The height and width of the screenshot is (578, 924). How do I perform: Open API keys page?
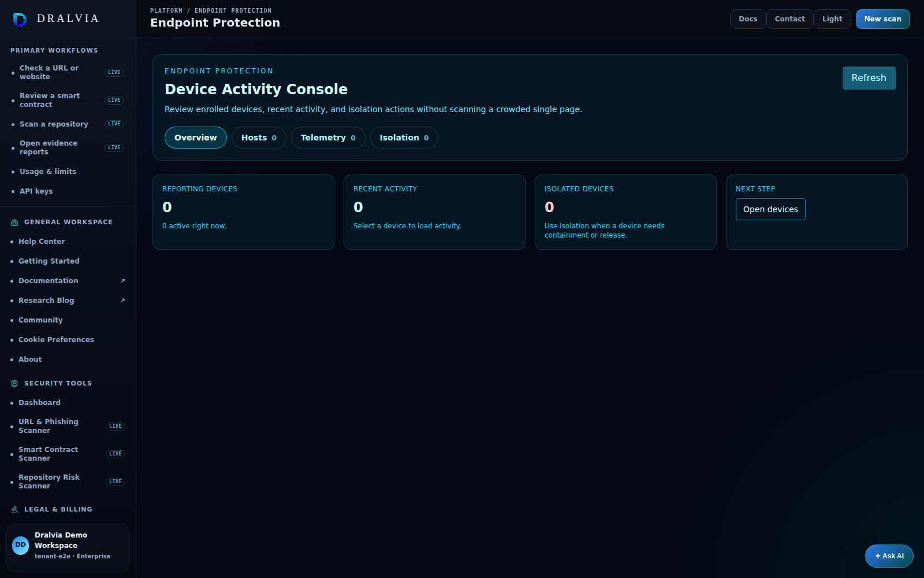68,191
